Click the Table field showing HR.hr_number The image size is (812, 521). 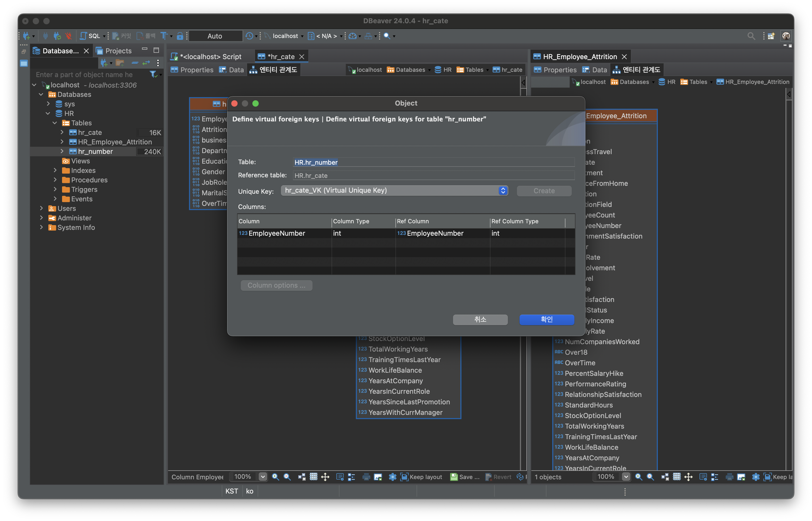[x=433, y=162]
